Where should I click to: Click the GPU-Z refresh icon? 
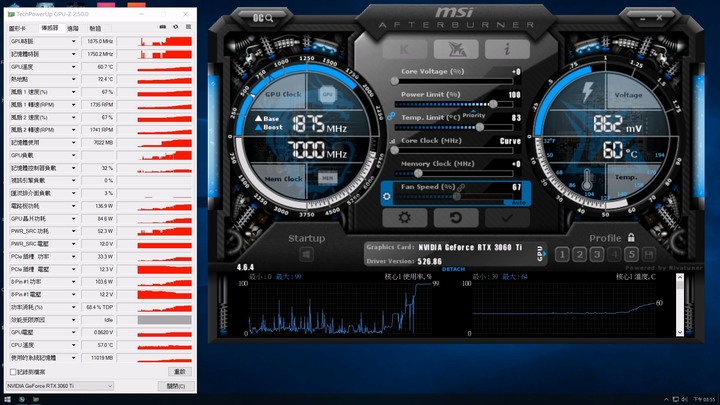pyautogui.click(x=175, y=27)
